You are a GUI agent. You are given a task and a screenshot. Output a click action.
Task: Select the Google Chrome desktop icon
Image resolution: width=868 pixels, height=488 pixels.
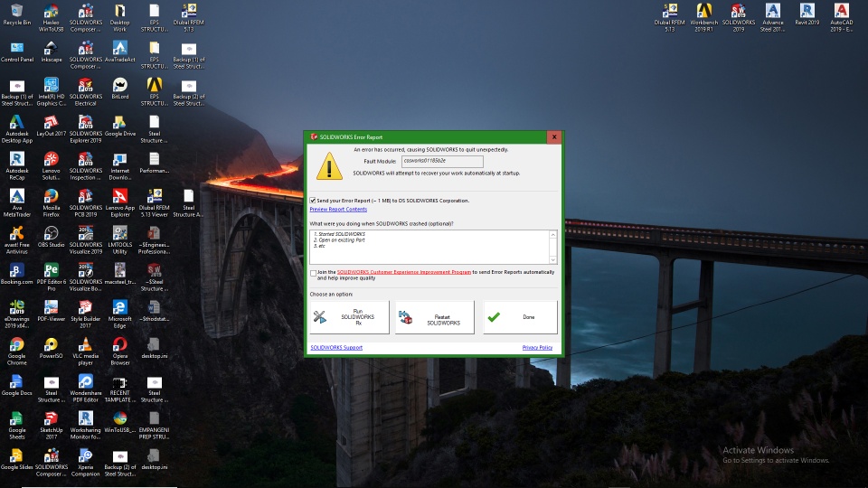click(x=16, y=352)
